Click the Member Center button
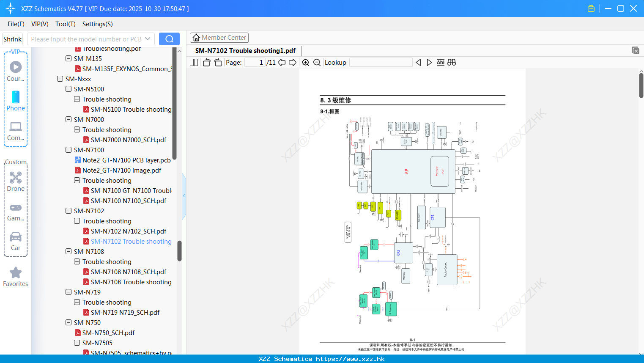This screenshot has height=363, width=644. coord(219,38)
